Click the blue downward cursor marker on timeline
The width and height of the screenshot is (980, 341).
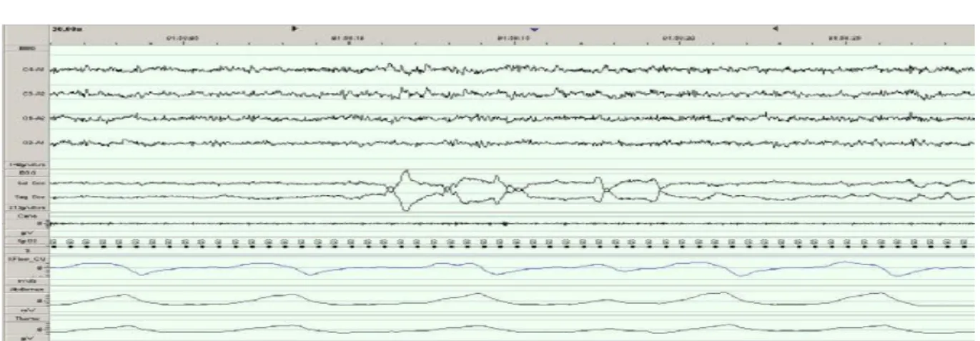(x=533, y=29)
